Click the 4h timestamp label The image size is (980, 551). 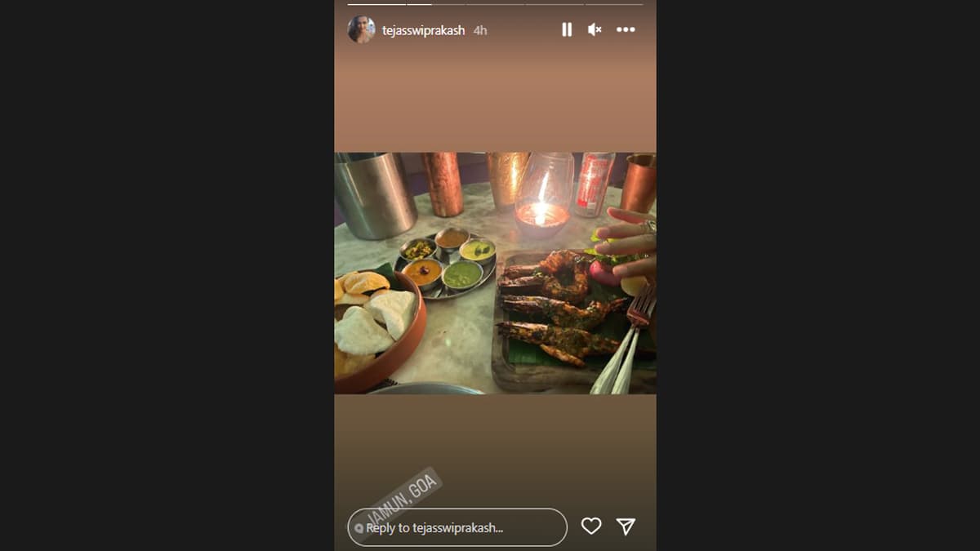(480, 30)
